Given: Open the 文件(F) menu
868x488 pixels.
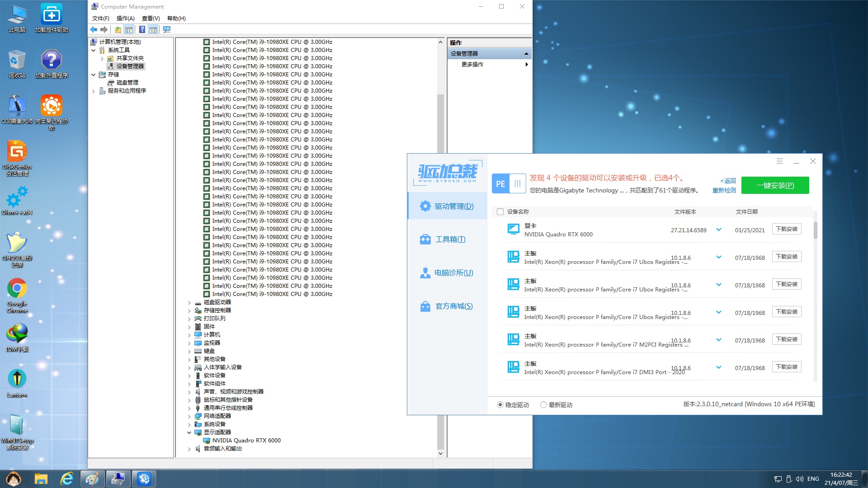Looking at the screenshot, I should [x=100, y=19].
